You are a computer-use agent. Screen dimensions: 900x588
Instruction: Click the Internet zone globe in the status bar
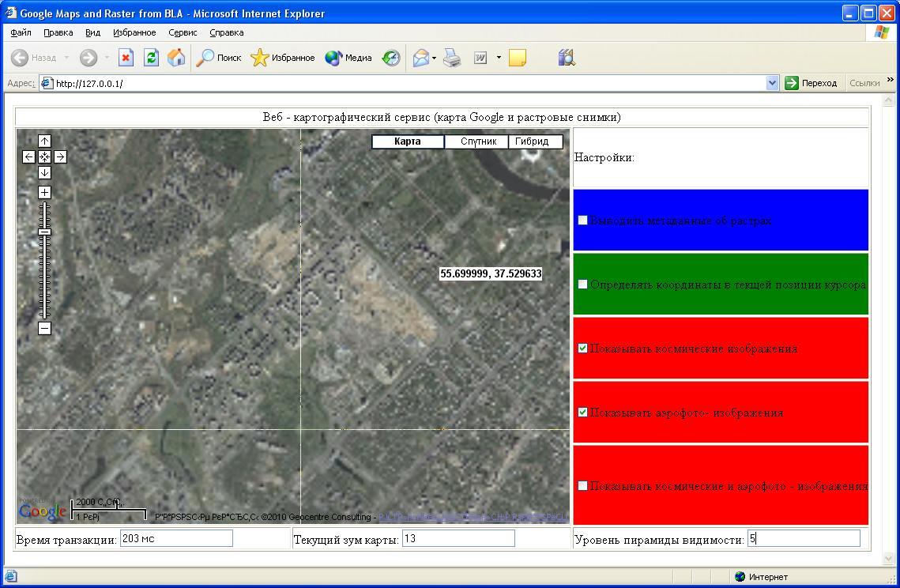[740, 576]
